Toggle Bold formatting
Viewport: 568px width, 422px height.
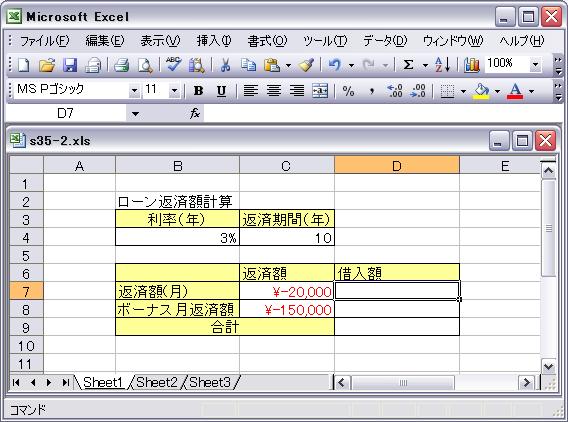tap(198, 91)
